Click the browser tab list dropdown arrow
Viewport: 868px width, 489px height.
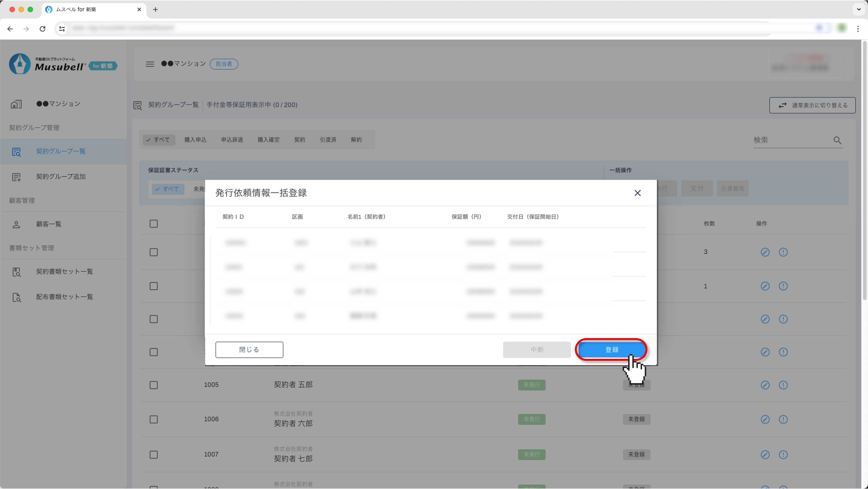tap(859, 9)
